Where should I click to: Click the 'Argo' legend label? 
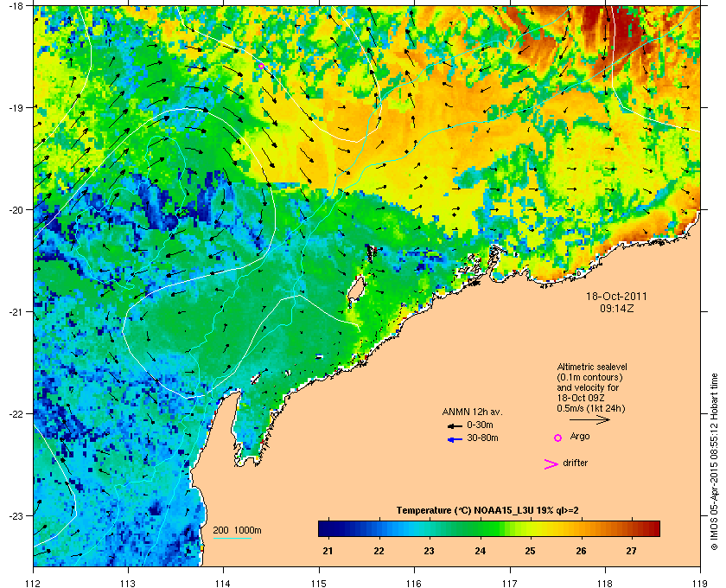(x=580, y=437)
